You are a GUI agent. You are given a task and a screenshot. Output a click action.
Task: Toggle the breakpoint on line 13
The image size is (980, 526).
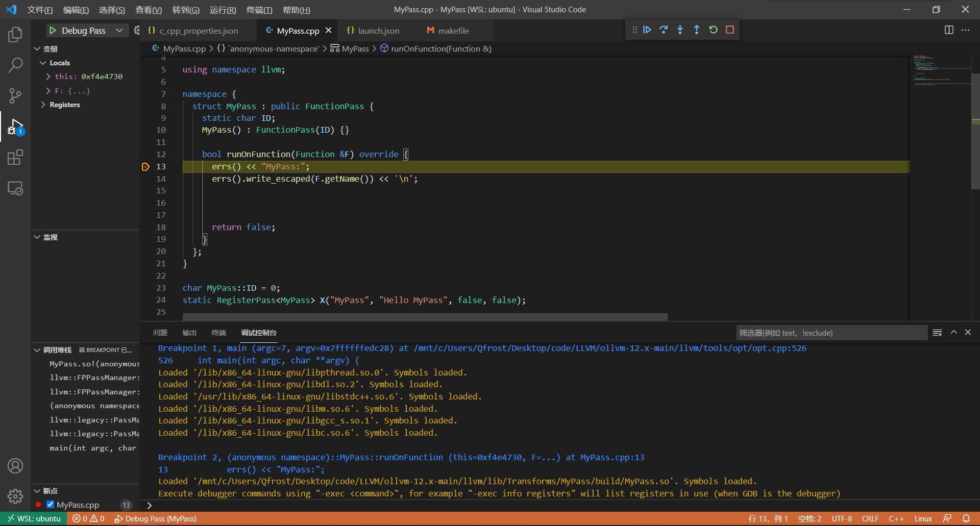point(145,166)
